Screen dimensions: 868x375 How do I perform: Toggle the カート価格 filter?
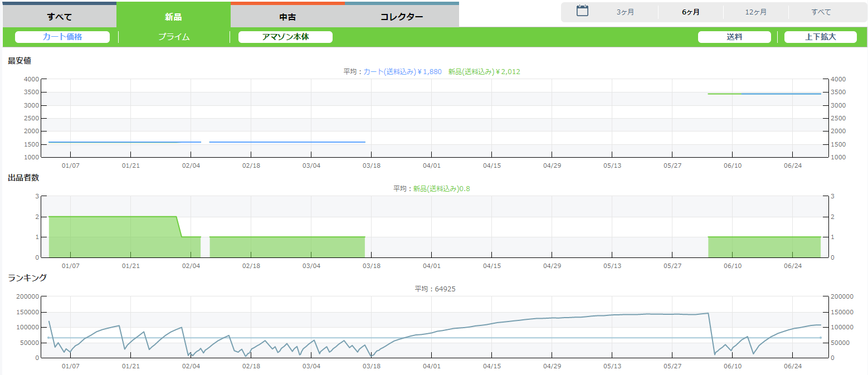point(62,37)
